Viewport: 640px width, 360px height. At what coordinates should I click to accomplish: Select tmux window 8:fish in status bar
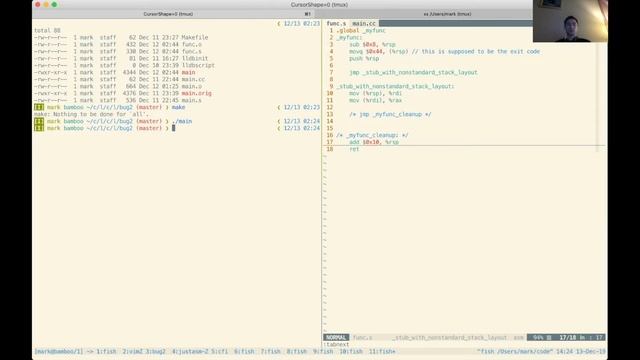(297, 351)
